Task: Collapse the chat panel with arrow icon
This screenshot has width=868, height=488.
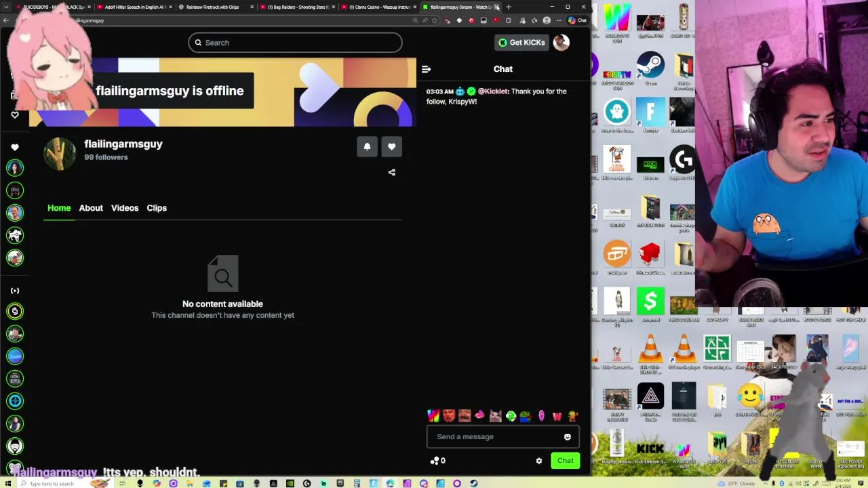Action: pos(426,69)
